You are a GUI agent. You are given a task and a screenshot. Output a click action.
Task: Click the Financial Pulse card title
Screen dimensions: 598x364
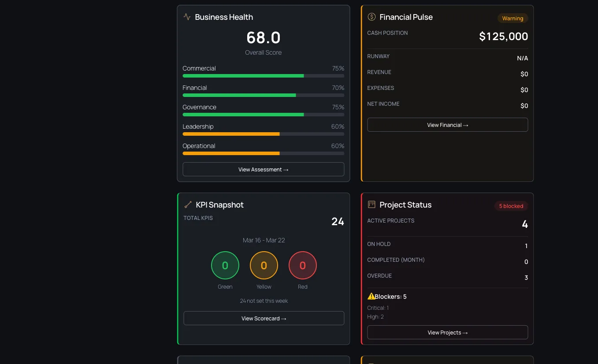coord(406,17)
